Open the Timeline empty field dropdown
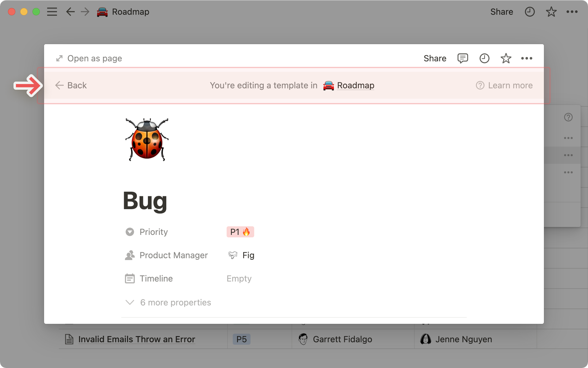 coord(239,278)
